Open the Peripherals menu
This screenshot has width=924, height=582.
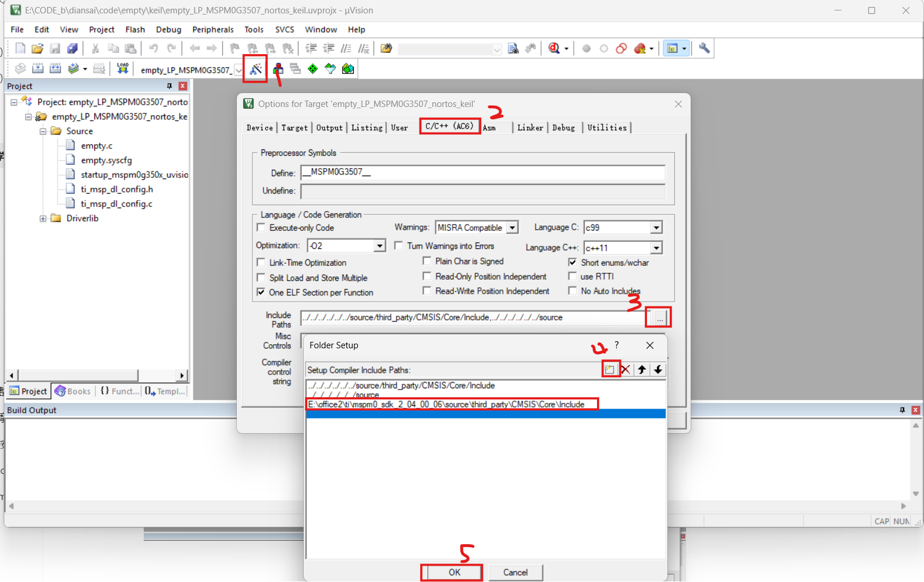(x=213, y=30)
